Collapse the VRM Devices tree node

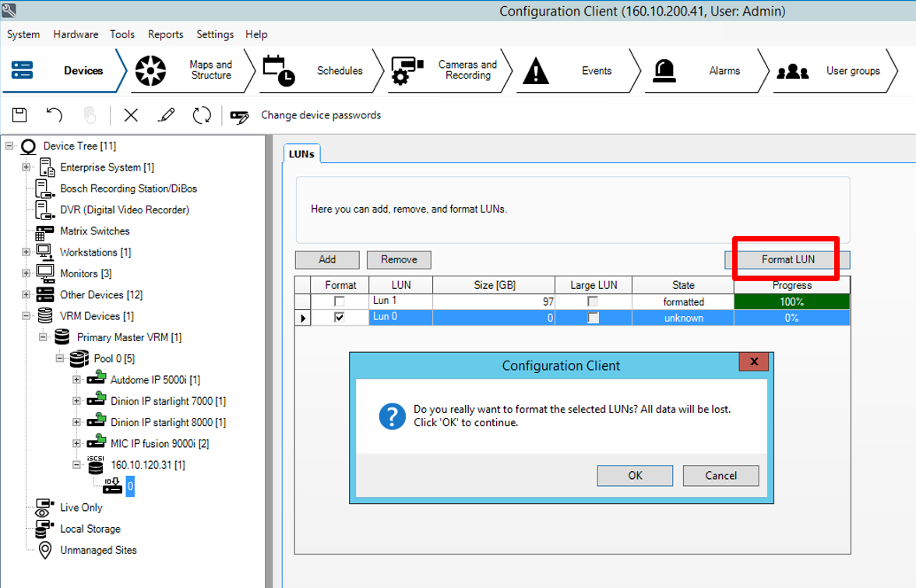[x=26, y=316]
